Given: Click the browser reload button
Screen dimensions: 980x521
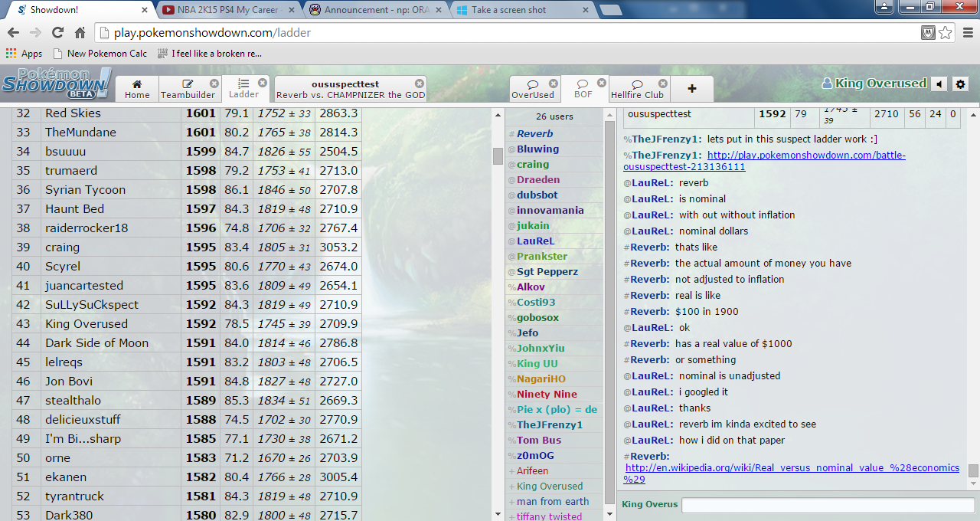Looking at the screenshot, I should coord(57,33).
